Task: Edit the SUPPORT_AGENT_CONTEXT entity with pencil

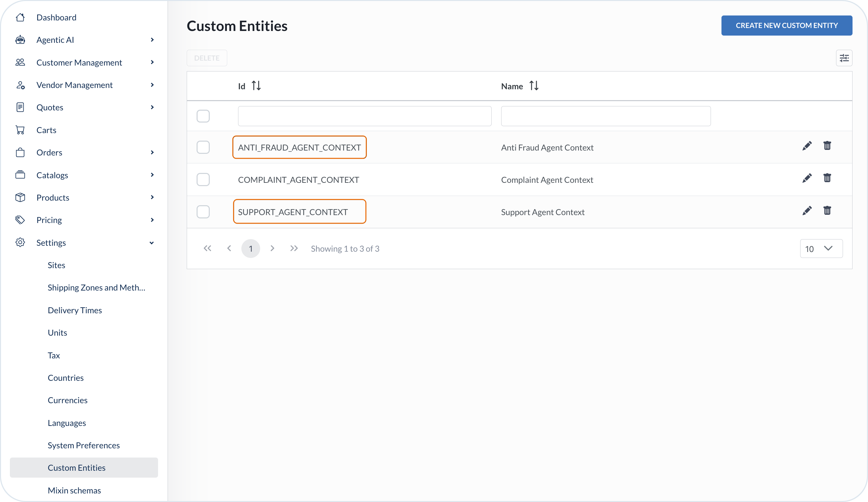Action: click(x=807, y=210)
